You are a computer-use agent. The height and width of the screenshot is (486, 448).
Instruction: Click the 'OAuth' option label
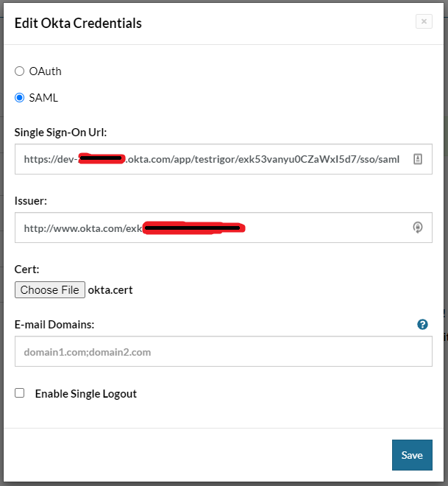tap(45, 71)
